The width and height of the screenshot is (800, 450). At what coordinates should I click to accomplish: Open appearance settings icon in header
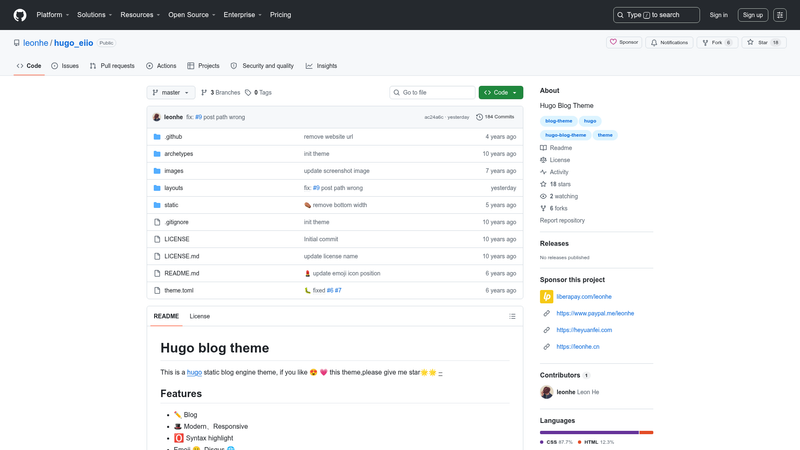(780, 15)
